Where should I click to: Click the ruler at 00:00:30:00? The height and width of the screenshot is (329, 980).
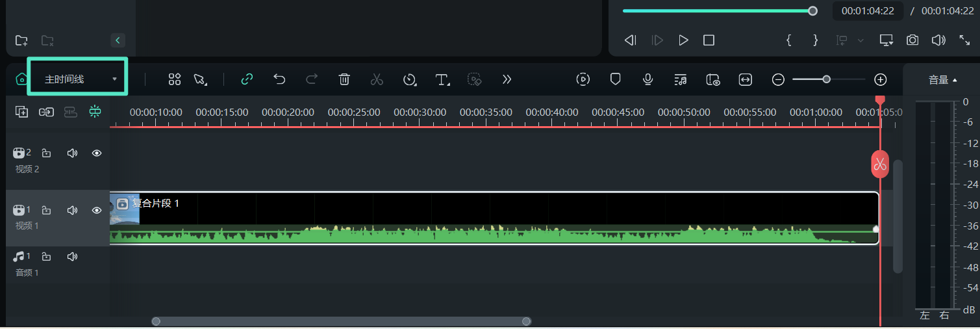(420, 112)
